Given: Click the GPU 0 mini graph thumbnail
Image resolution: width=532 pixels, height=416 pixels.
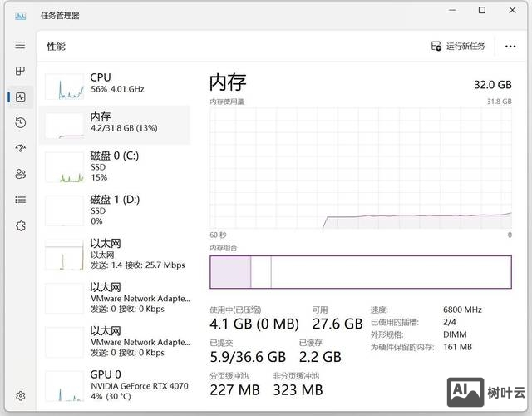Looking at the screenshot, I should tap(64, 386).
